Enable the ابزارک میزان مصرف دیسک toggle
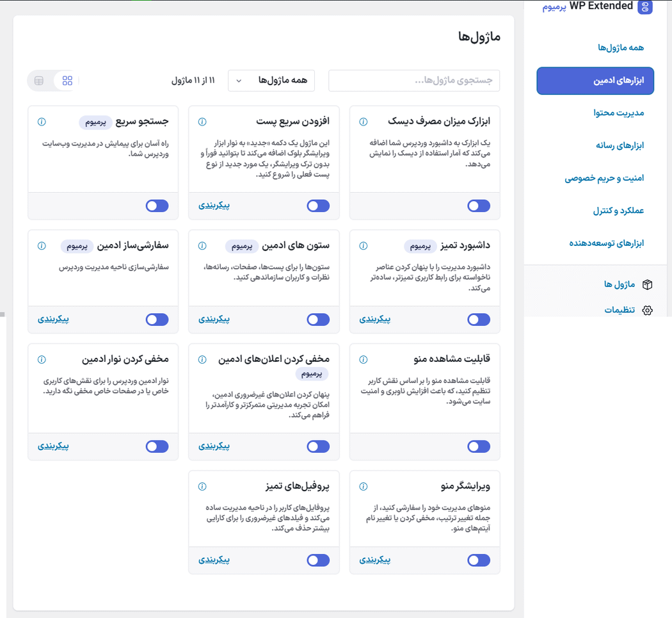This screenshot has width=672, height=618. point(479,206)
